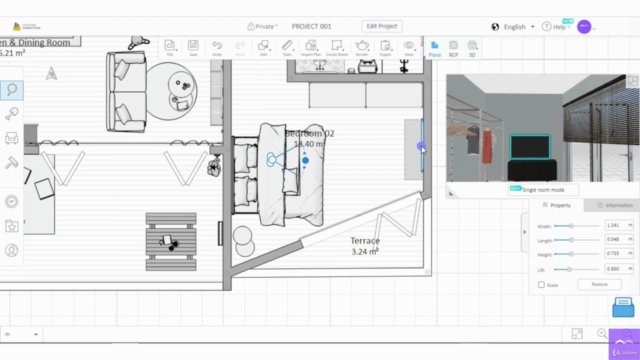Open the English language dropdown
Image resolution: width=640 pixels, height=360 pixels.
pos(514,27)
